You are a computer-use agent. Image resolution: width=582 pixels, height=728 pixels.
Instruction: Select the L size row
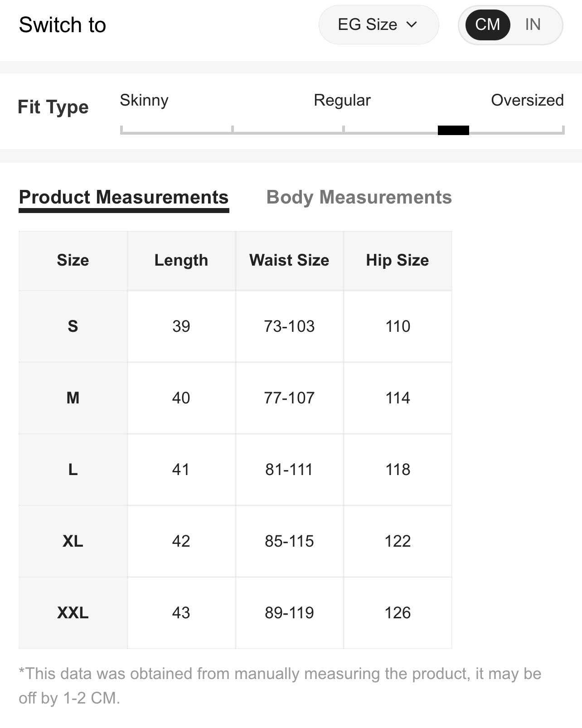coord(73,470)
